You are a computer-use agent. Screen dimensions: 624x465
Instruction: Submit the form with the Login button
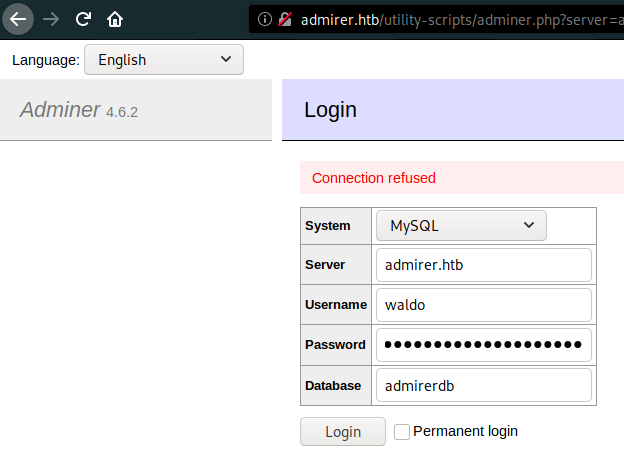(x=343, y=432)
